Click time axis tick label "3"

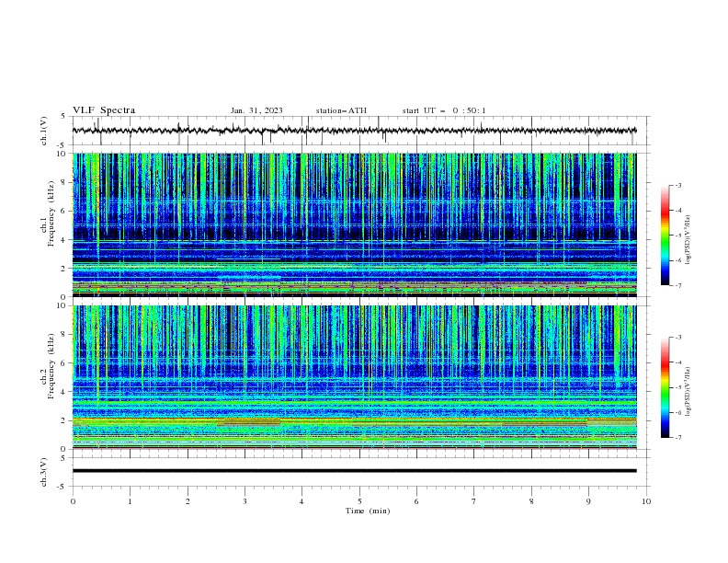pos(245,501)
